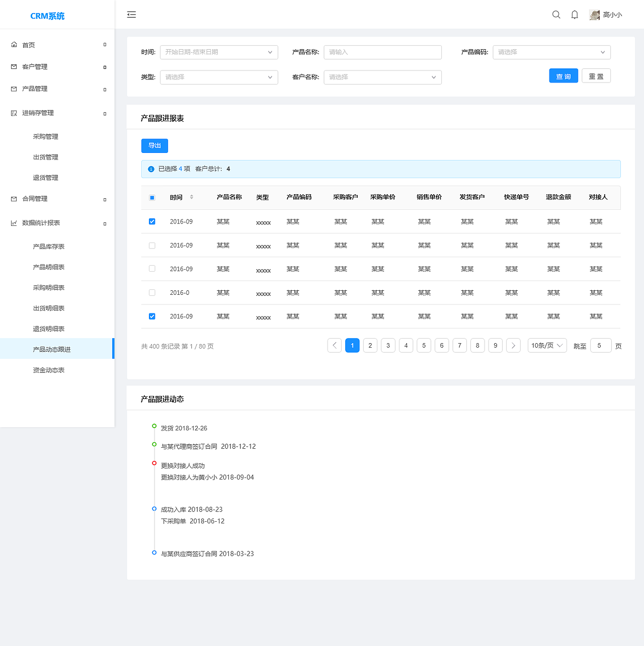Screen dimensions: 644x646
Task: Collapse the 进销存管理 menu arrow
Action: point(105,114)
